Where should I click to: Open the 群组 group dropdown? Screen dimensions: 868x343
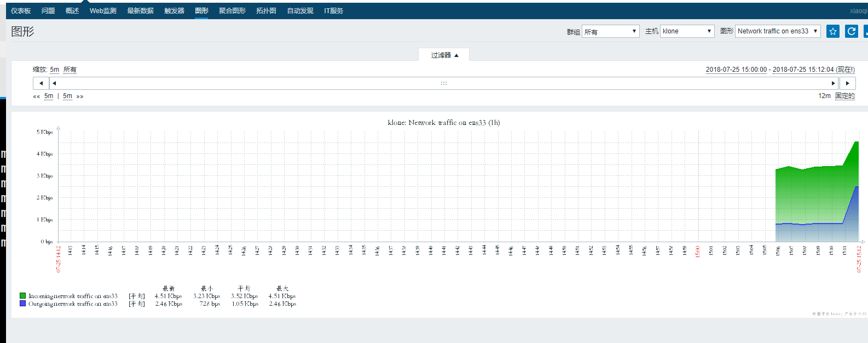coord(611,31)
